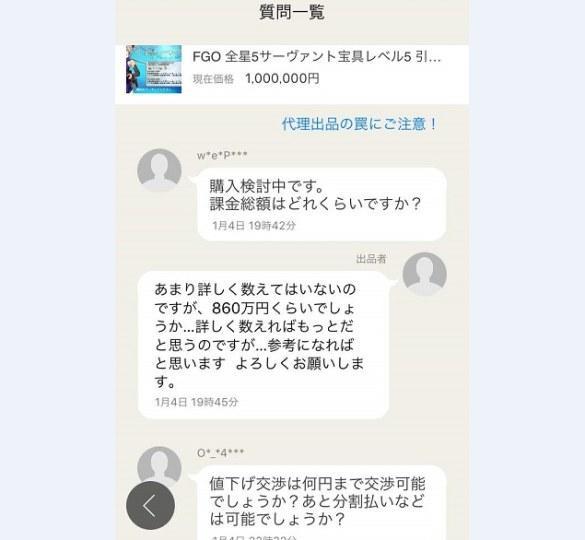The width and height of the screenshot is (585, 540).
Task: Open the FGO listing thumbnail image
Action: (154, 69)
